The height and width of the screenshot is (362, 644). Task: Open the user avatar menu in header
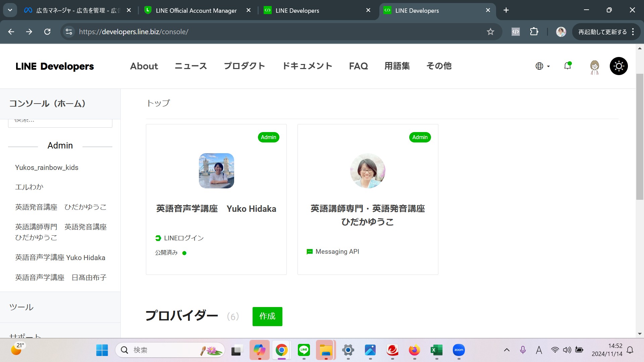pos(594,67)
